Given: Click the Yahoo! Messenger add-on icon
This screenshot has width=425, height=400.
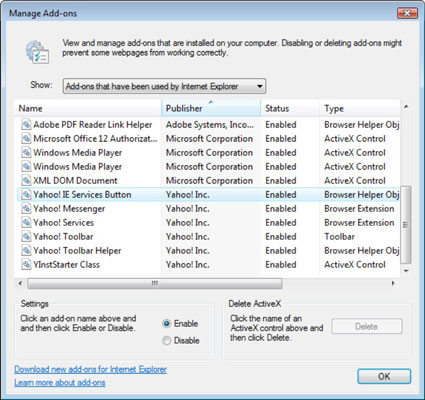Looking at the screenshot, I should [26, 209].
